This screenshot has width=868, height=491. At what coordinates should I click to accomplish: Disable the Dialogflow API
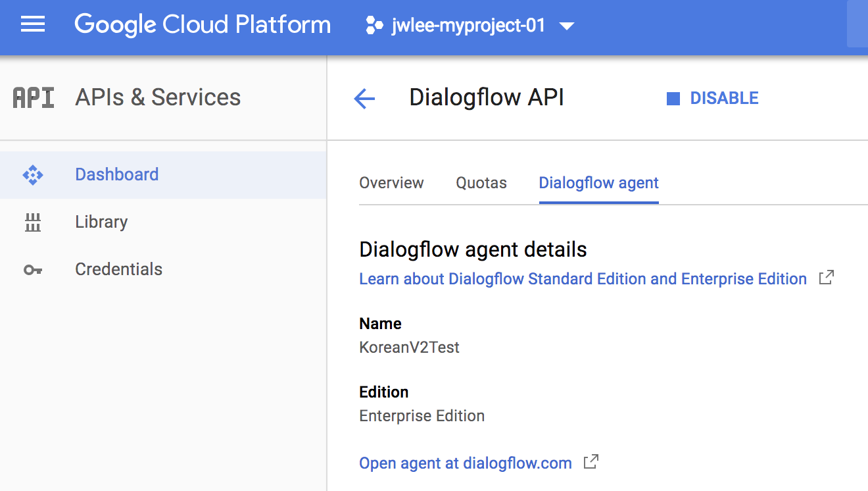click(713, 97)
